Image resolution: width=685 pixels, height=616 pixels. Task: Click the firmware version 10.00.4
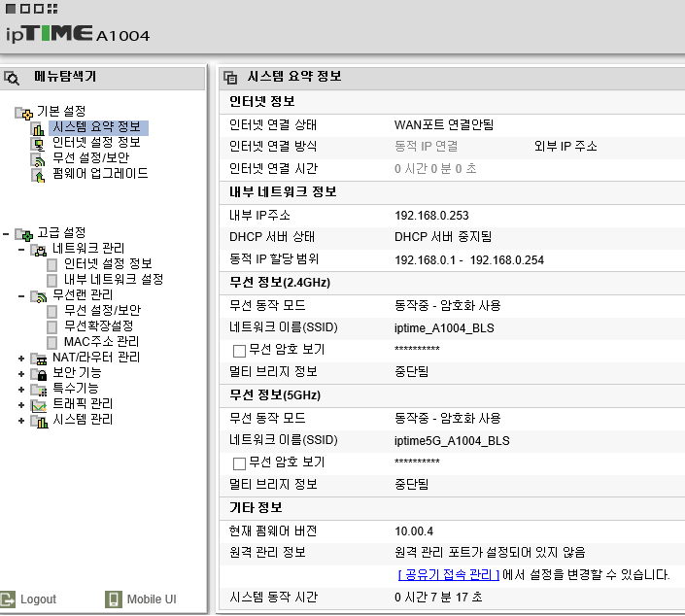(414, 531)
